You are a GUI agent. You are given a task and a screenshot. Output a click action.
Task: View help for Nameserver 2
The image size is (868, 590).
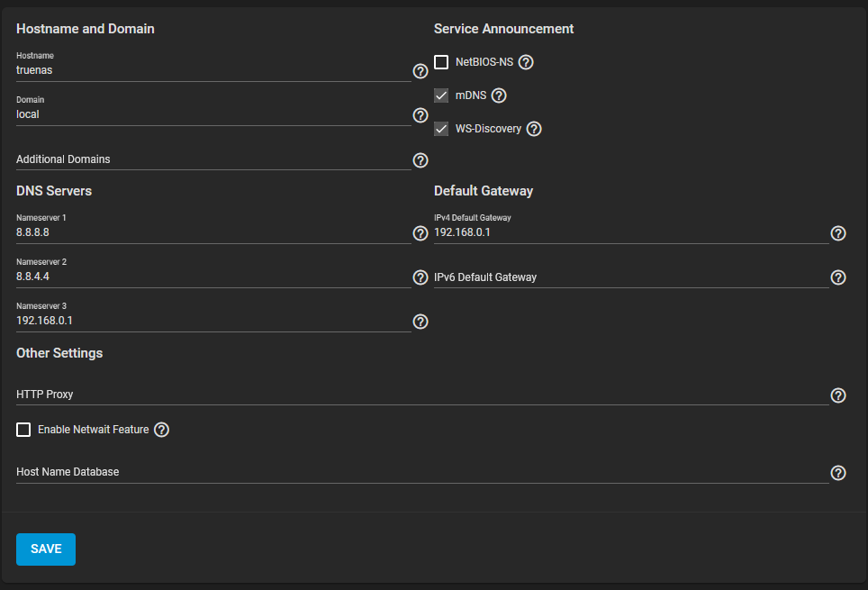pyautogui.click(x=420, y=277)
